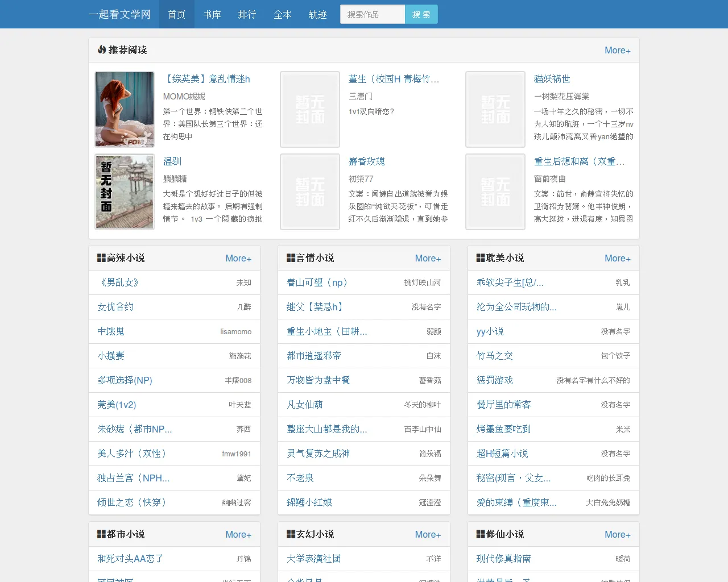Viewport: 728px width, 582px height.
Task: Click the grid icon next to 耽美小说
Action: click(479, 257)
